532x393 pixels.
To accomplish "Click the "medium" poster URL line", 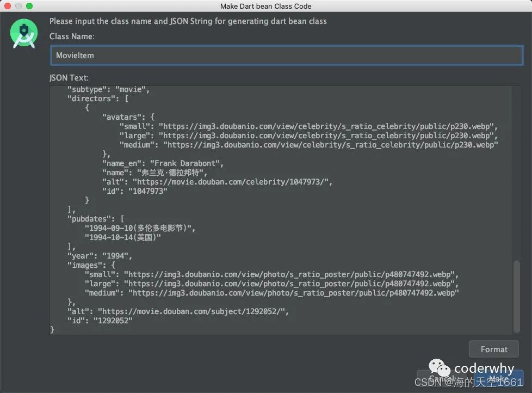I will click(x=272, y=293).
